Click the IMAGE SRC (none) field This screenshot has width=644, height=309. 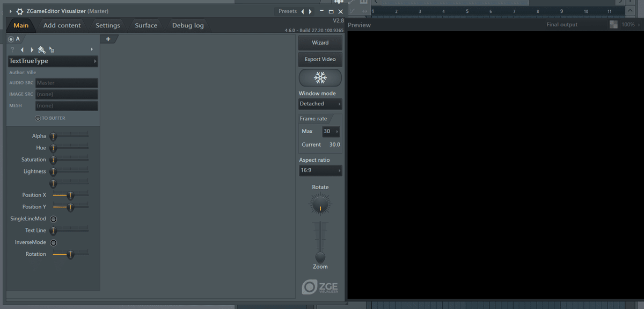pyautogui.click(x=67, y=94)
